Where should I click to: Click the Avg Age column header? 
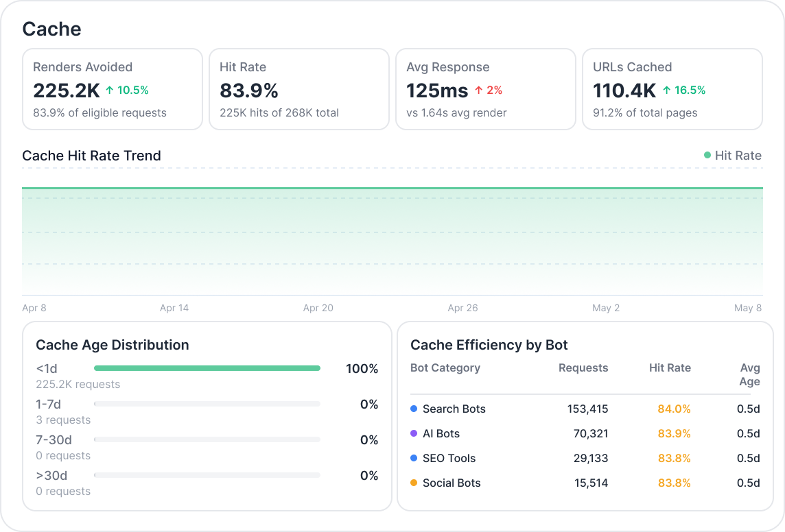pos(749,374)
